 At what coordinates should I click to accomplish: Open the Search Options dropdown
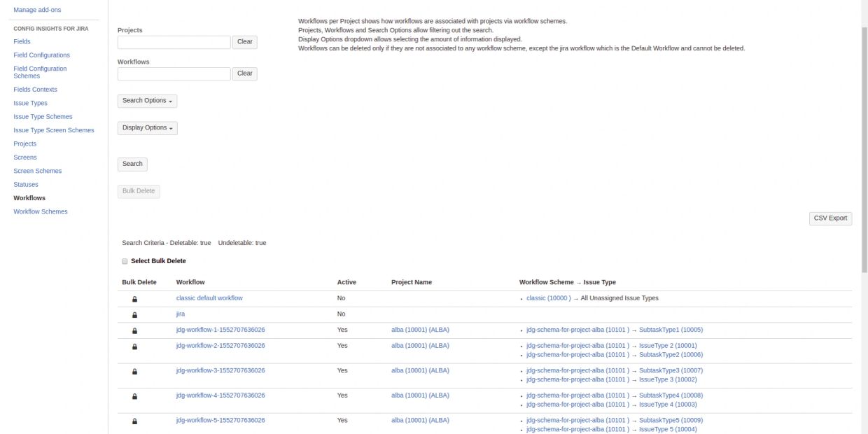point(147,101)
